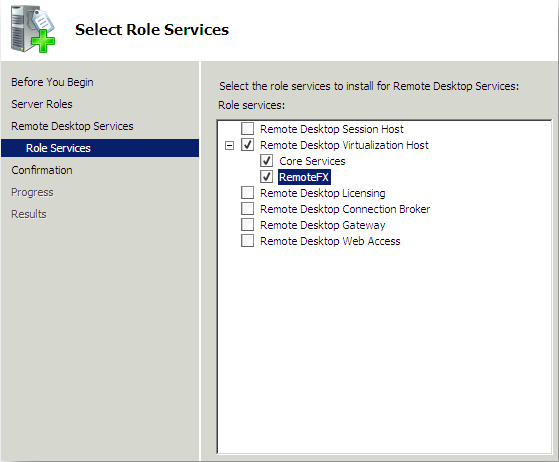Select the RemoteFX label in list
559x462 pixels.
tap(304, 177)
